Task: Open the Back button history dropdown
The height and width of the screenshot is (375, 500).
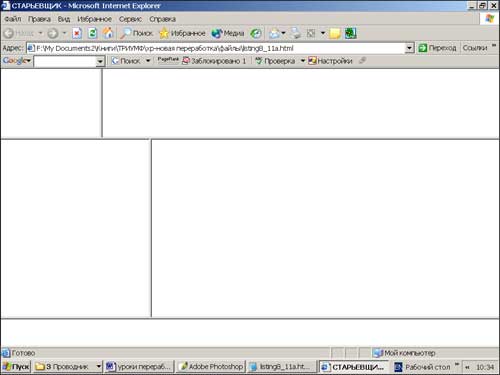Action: click(x=41, y=33)
